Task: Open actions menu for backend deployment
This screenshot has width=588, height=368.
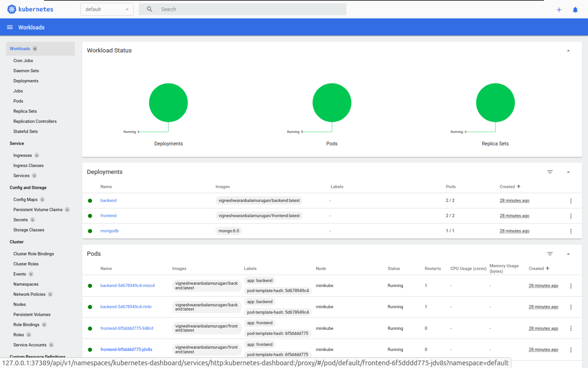Action: 571,201
